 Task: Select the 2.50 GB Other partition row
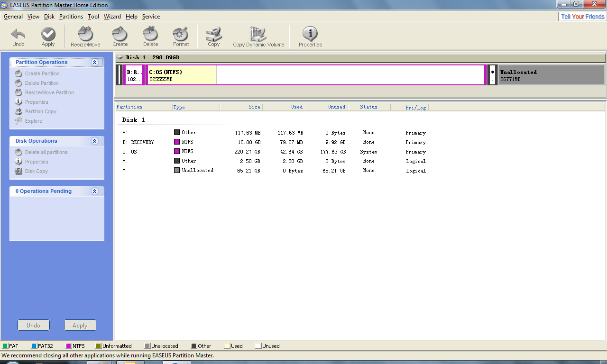click(x=274, y=161)
